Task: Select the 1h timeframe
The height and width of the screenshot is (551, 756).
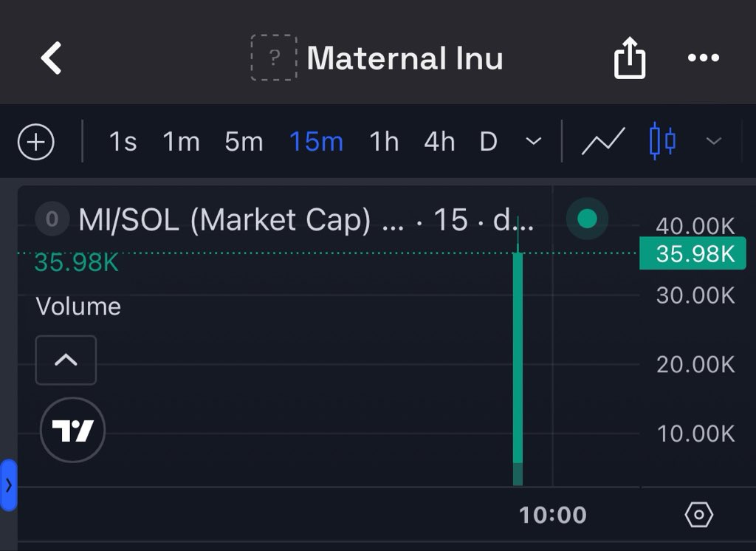Action: [x=384, y=142]
